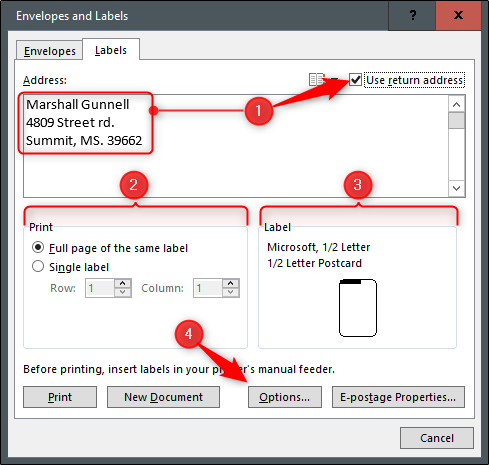Decrease the Row spinner value
The height and width of the screenshot is (465, 489).
[123, 292]
